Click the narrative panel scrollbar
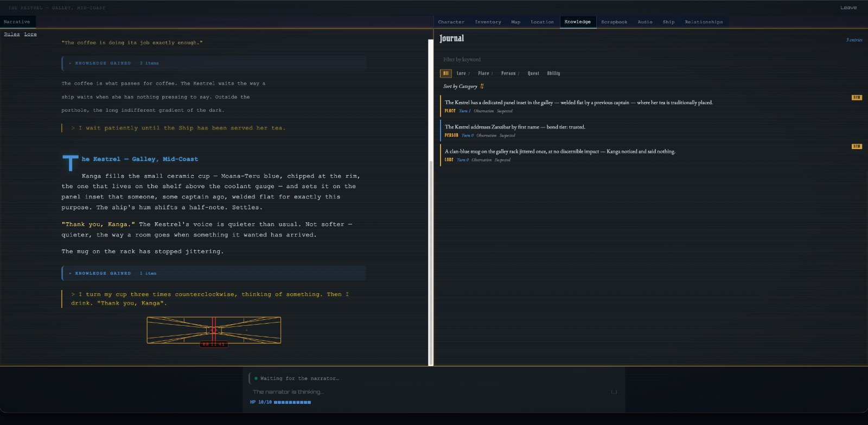868x425 pixels. click(x=431, y=263)
